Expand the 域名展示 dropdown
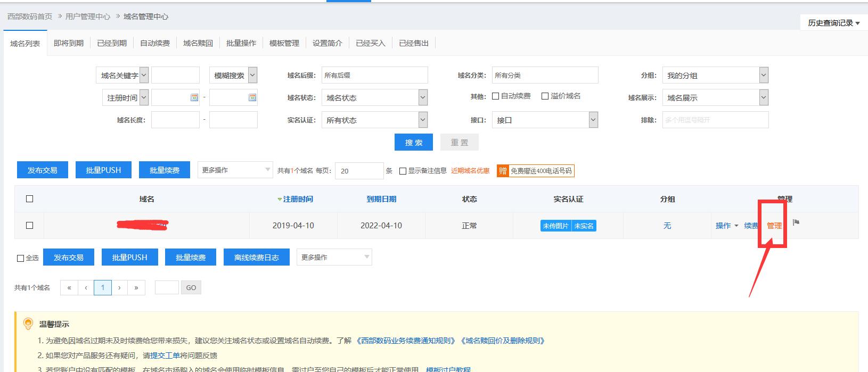Viewport: 868px width, 372px height. coord(715,97)
